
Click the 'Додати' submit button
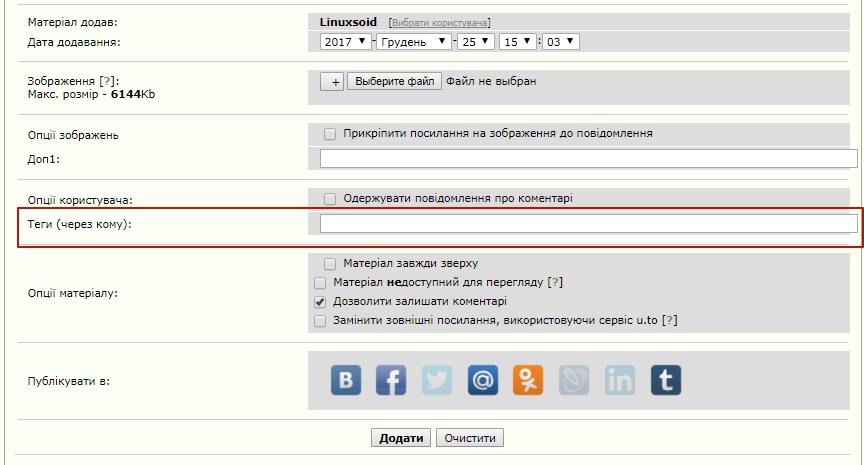[402, 438]
